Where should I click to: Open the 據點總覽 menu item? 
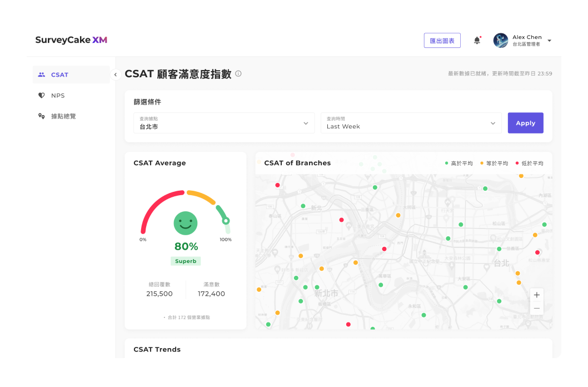pyautogui.click(x=63, y=116)
